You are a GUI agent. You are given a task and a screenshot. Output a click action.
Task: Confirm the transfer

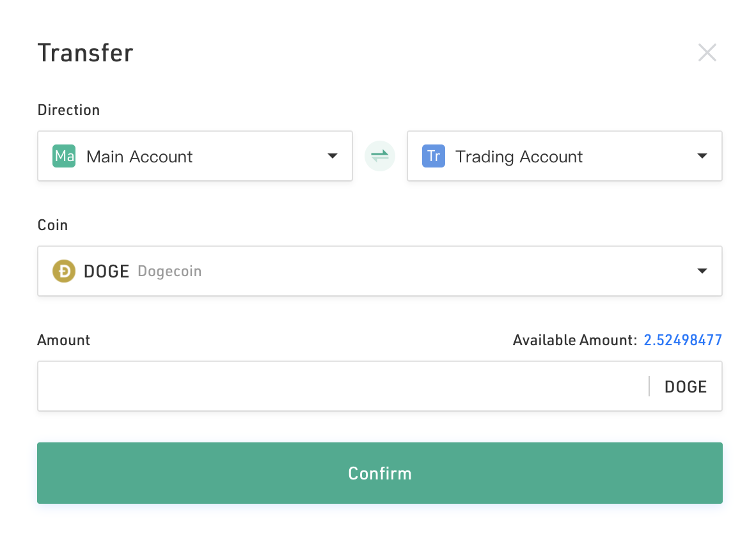click(x=380, y=473)
